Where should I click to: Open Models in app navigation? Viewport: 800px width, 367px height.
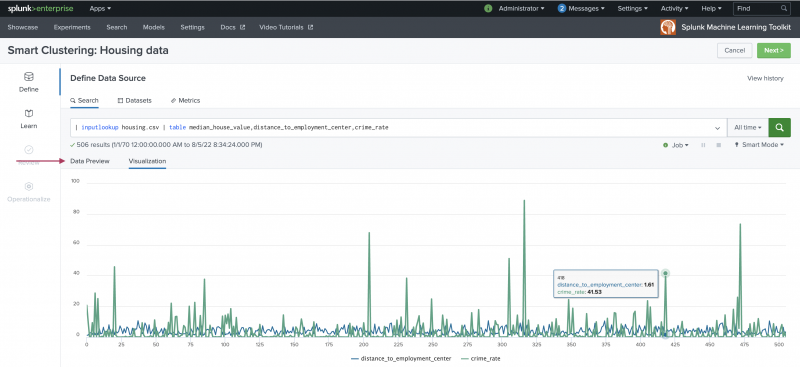point(154,27)
